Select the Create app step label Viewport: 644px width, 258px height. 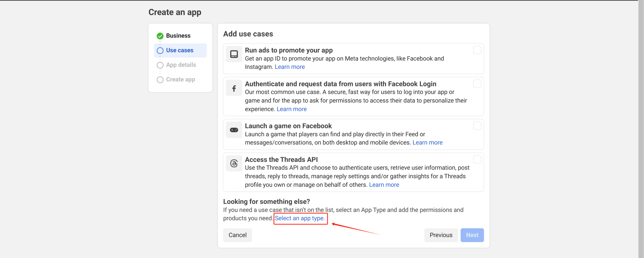180,79
